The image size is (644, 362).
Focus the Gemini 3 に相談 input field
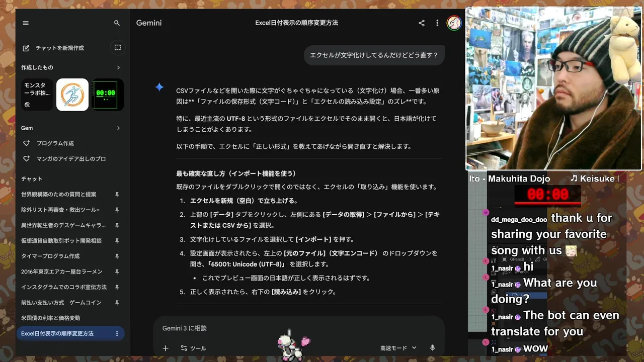[299, 328]
